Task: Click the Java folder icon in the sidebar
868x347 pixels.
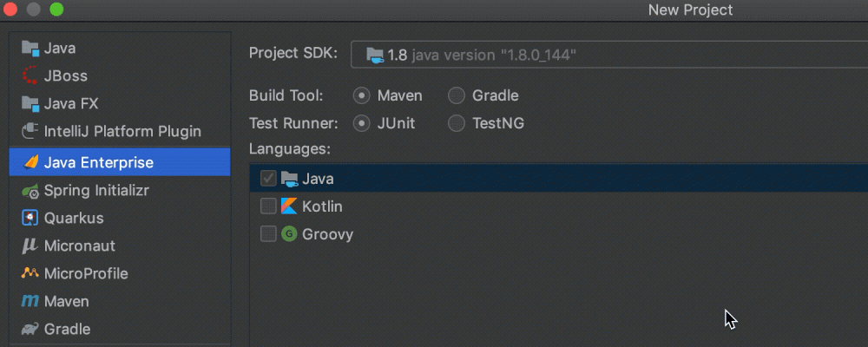Action: pyautogui.click(x=30, y=49)
